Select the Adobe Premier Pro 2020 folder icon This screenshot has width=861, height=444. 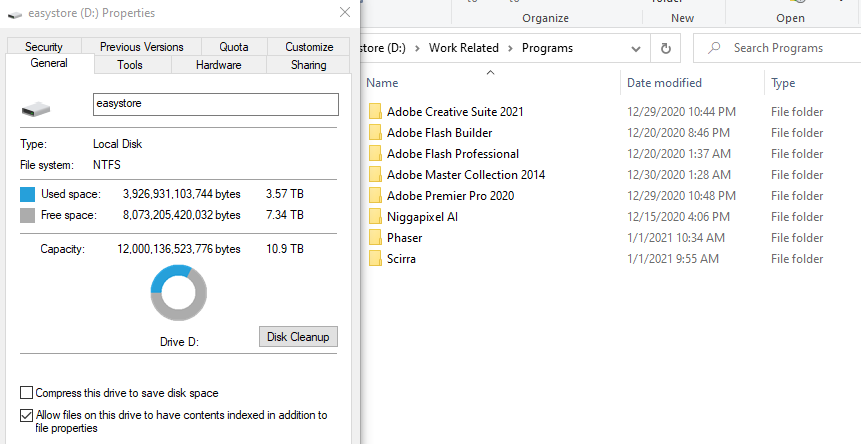[375, 195]
